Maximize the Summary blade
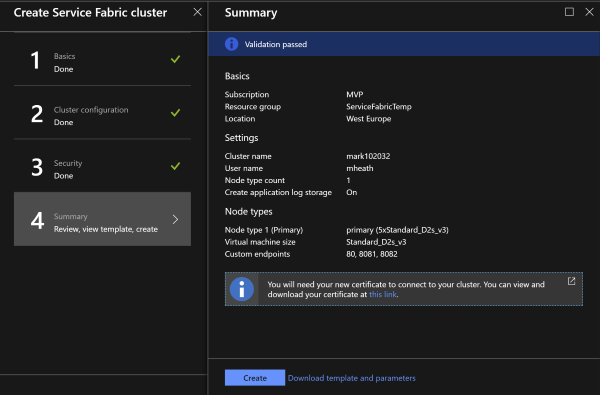The width and height of the screenshot is (600, 395). pyautogui.click(x=569, y=12)
